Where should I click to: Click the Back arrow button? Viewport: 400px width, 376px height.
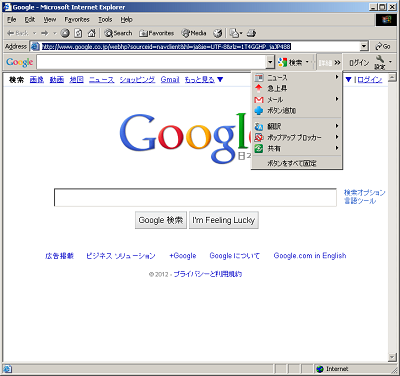(18, 33)
